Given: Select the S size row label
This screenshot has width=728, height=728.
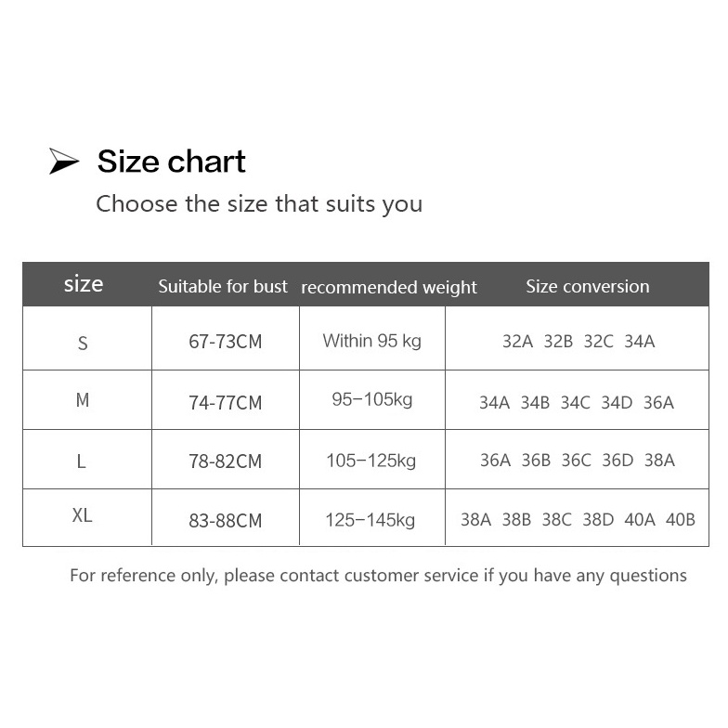Looking at the screenshot, I should [83, 343].
